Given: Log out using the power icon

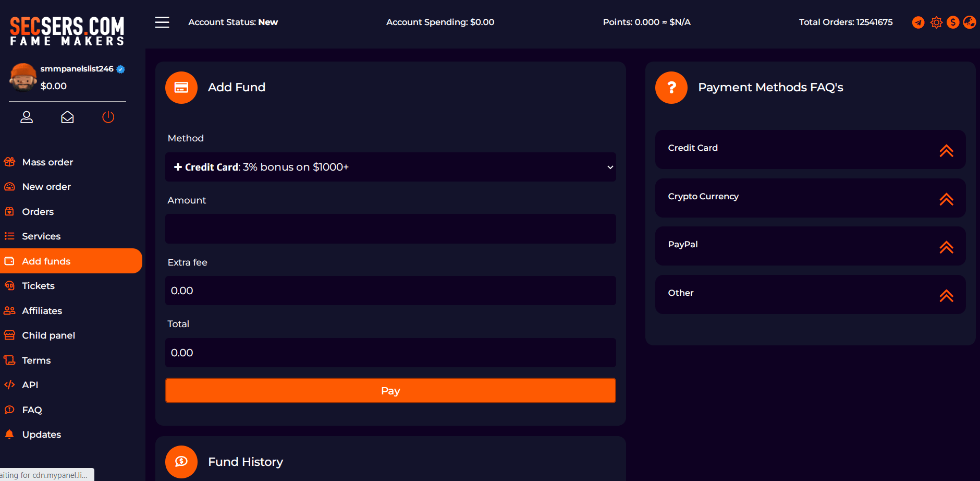Looking at the screenshot, I should (108, 117).
